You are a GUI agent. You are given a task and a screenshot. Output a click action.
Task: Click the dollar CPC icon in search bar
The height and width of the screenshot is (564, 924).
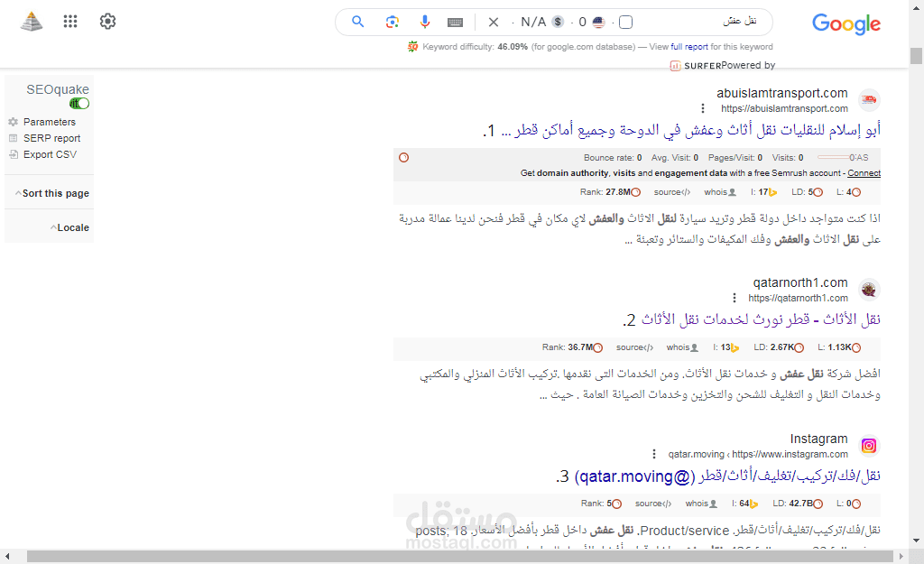point(558,23)
